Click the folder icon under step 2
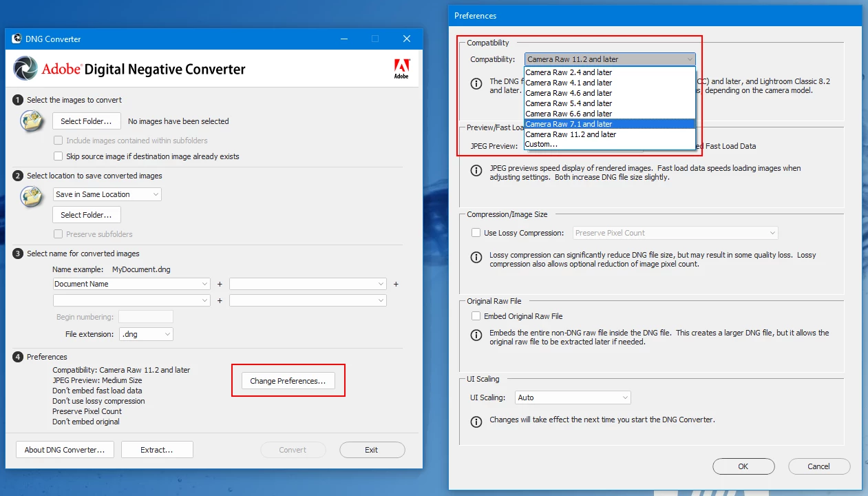The image size is (868, 496). 33,196
